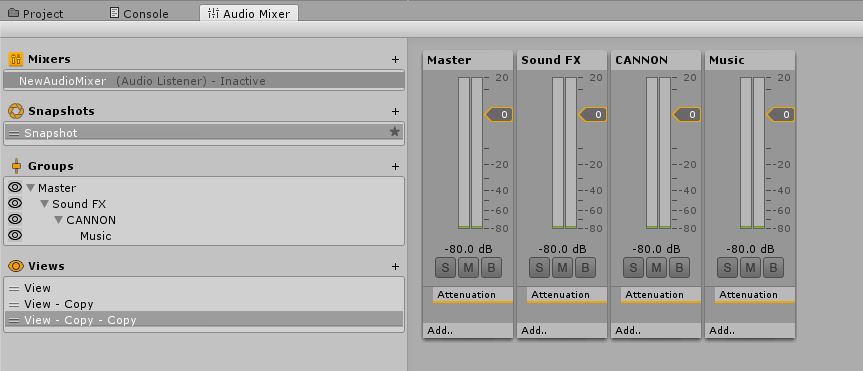Click the Music volume fader handle
Screen dimensions: 863x371
click(x=781, y=114)
